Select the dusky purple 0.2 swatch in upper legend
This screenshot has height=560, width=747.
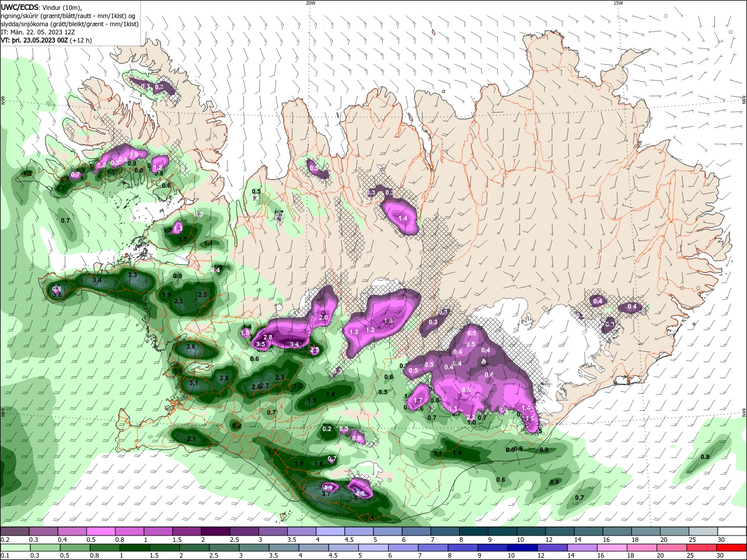pyautogui.click(x=15, y=531)
